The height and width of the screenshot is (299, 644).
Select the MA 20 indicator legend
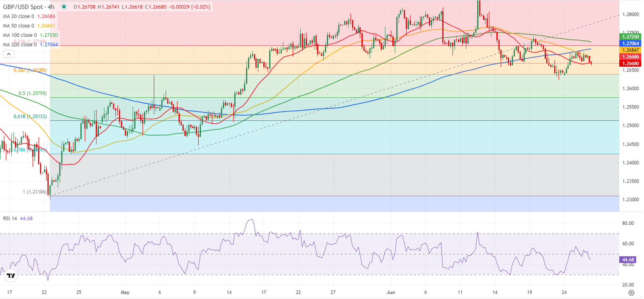click(19, 16)
